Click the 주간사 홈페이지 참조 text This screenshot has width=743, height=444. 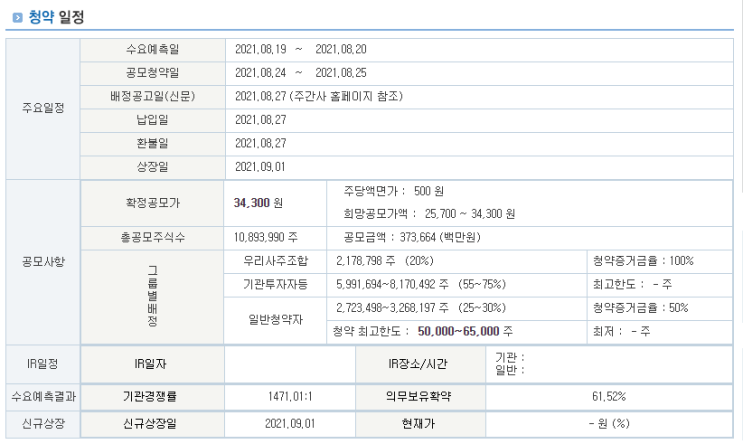[x=346, y=97]
